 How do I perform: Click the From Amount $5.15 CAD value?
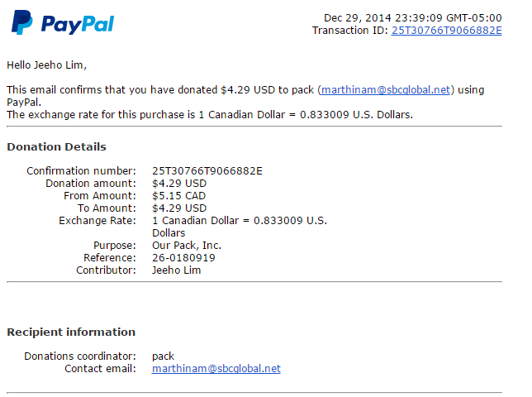pos(178,196)
